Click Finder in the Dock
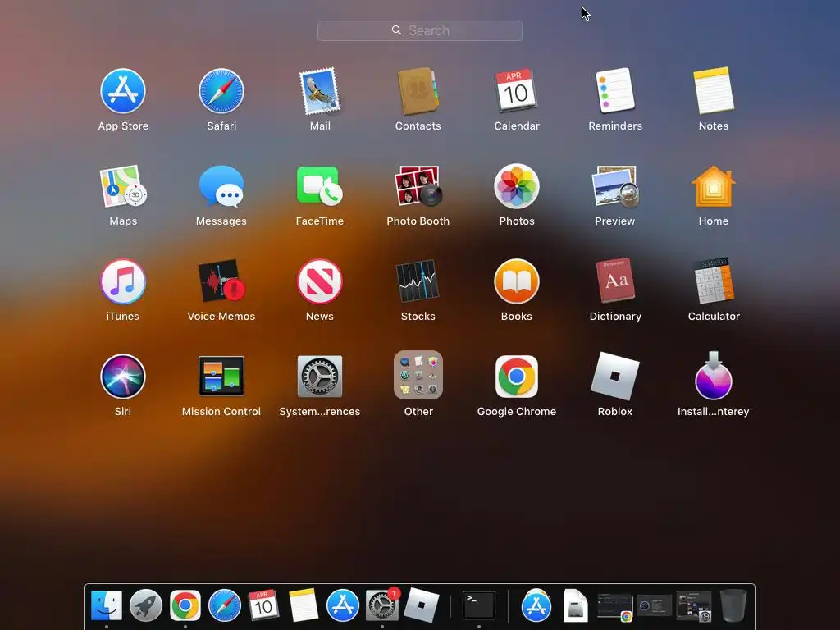Image resolution: width=840 pixels, height=630 pixels. (x=107, y=606)
